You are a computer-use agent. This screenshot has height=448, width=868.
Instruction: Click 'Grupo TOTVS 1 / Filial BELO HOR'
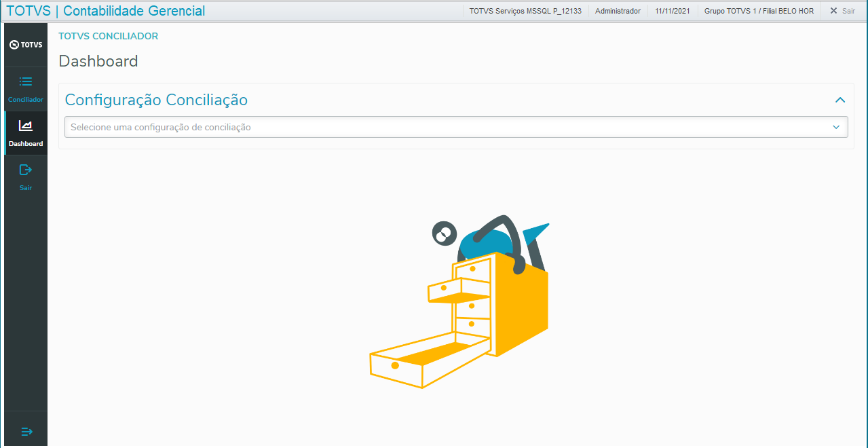(x=759, y=11)
